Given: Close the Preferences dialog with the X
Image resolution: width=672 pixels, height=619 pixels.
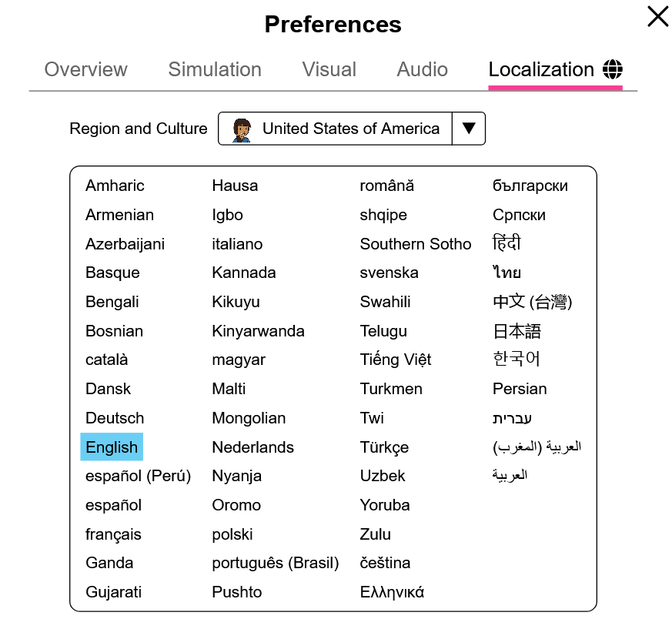Looking at the screenshot, I should (658, 17).
